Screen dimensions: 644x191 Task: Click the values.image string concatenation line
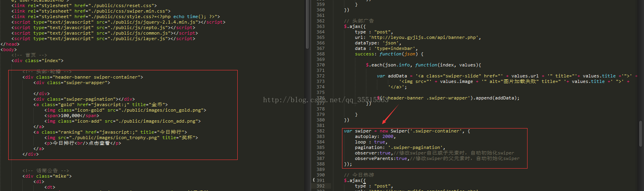coord(514,81)
